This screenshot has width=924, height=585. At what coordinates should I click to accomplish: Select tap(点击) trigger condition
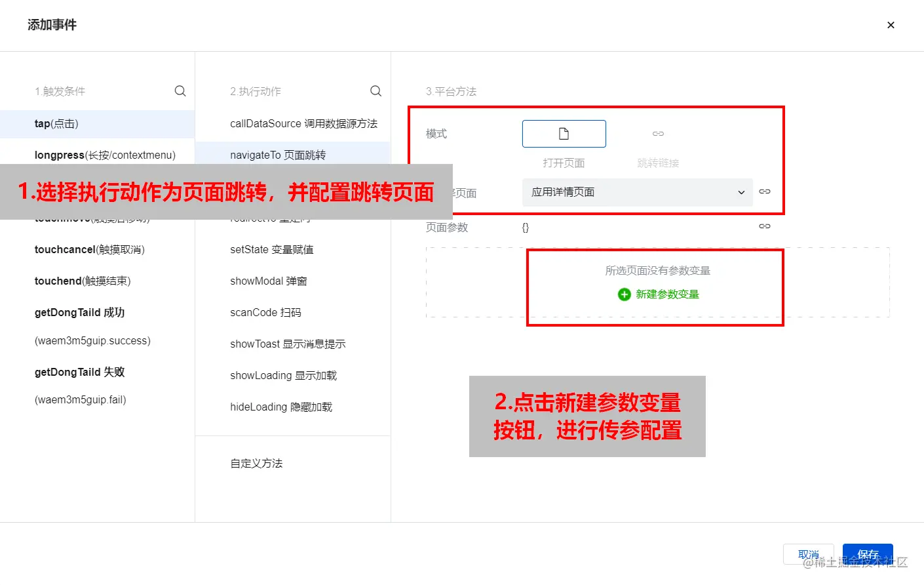[97, 124]
